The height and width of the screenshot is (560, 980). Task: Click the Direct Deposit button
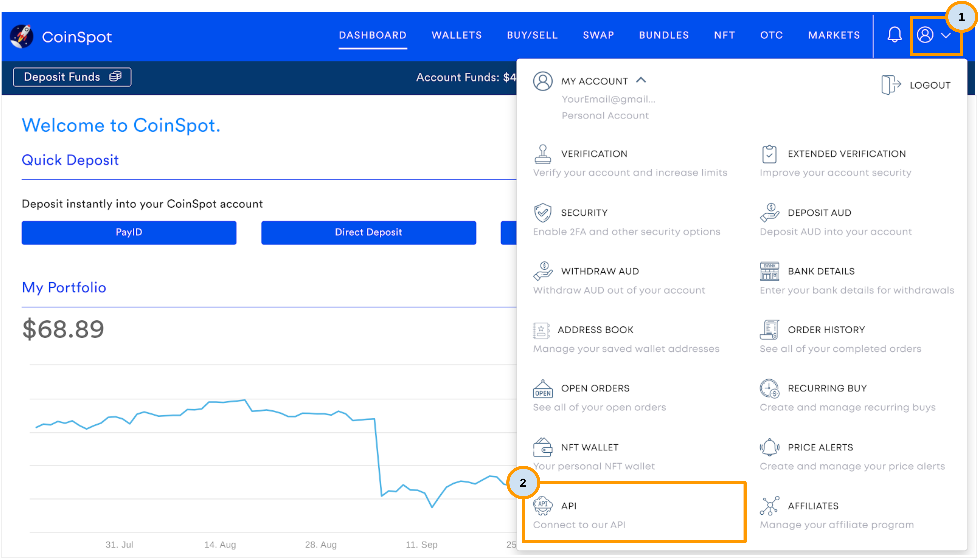coord(368,232)
